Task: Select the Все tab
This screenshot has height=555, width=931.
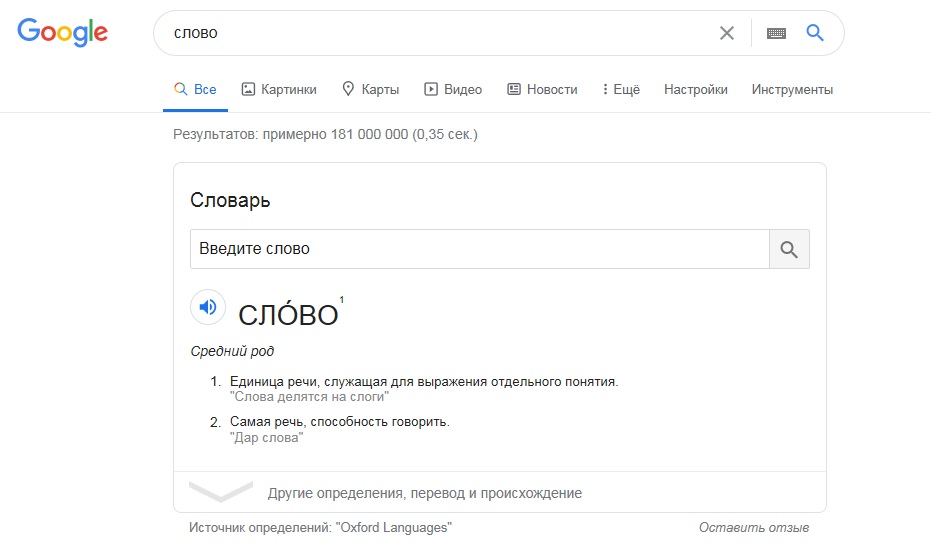Action: 195,90
